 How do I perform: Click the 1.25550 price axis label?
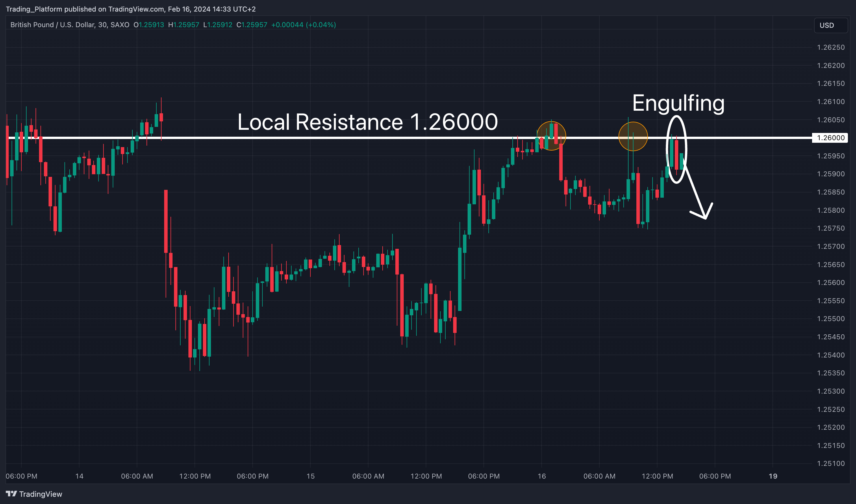(831, 301)
